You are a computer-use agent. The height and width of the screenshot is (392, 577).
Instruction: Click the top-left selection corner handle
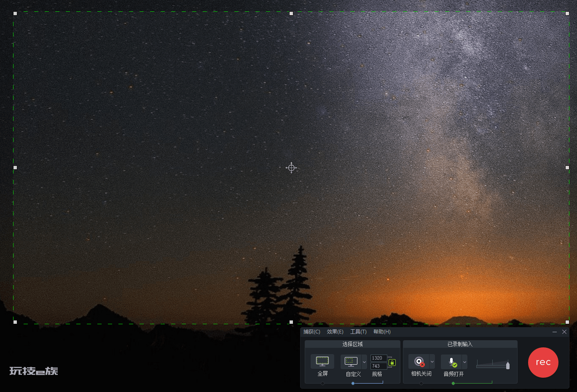point(15,13)
